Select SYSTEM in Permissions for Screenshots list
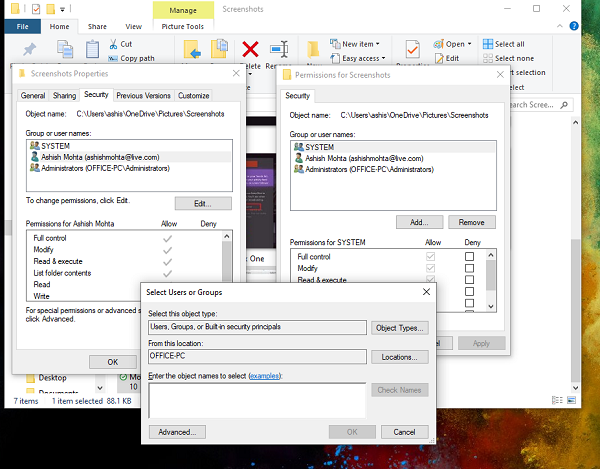 click(319, 147)
